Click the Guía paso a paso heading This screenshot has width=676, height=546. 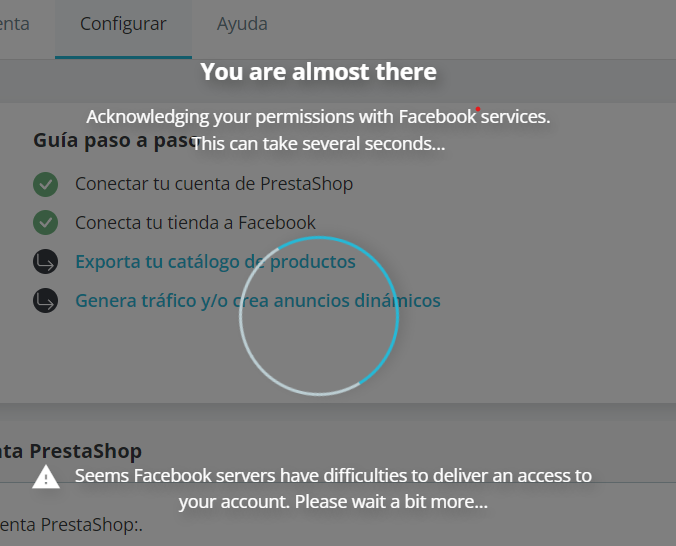point(110,140)
